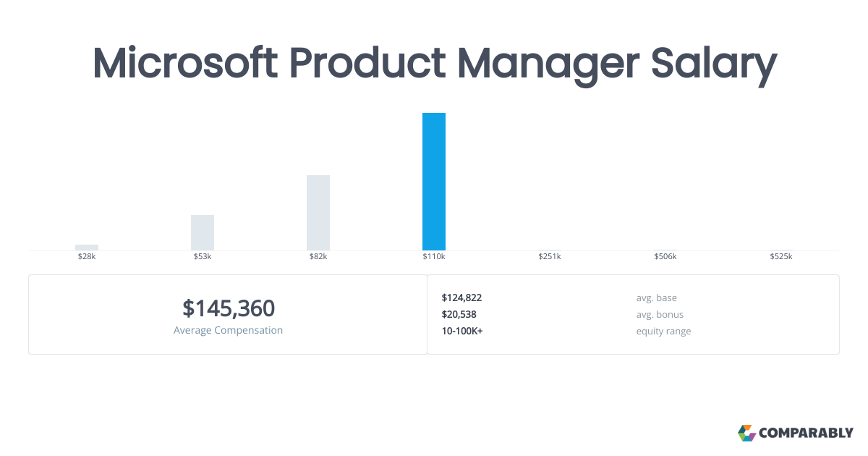Click the Microsoft Product Manager Salary title
Image resolution: width=868 pixels, height=456 pixels.
(x=434, y=64)
